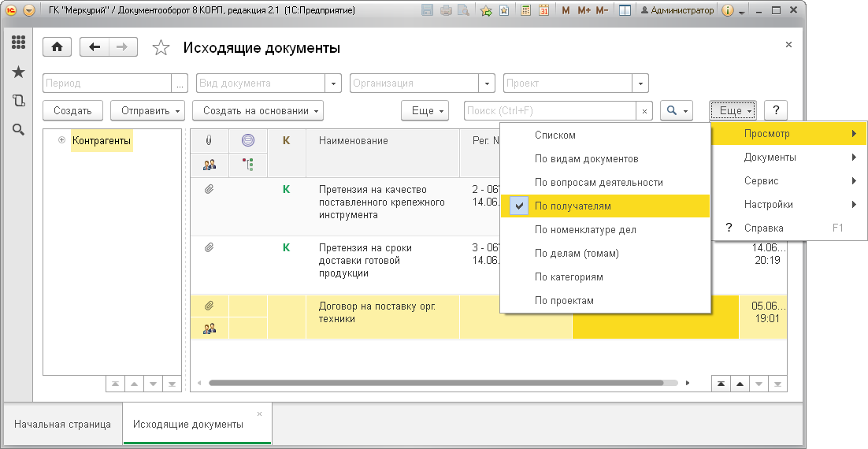Open Отправить dropdown button
The width and height of the screenshot is (868, 449).
[x=147, y=111]
